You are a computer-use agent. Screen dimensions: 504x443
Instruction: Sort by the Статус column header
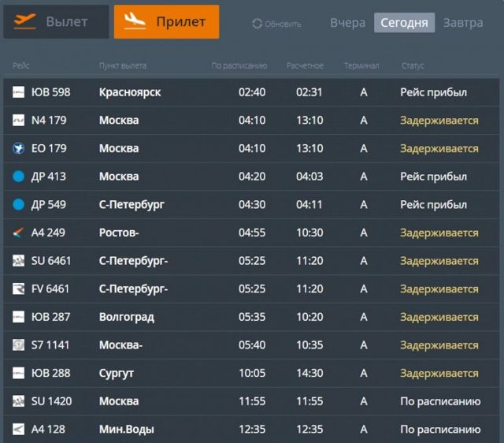[x=413, y=65]
